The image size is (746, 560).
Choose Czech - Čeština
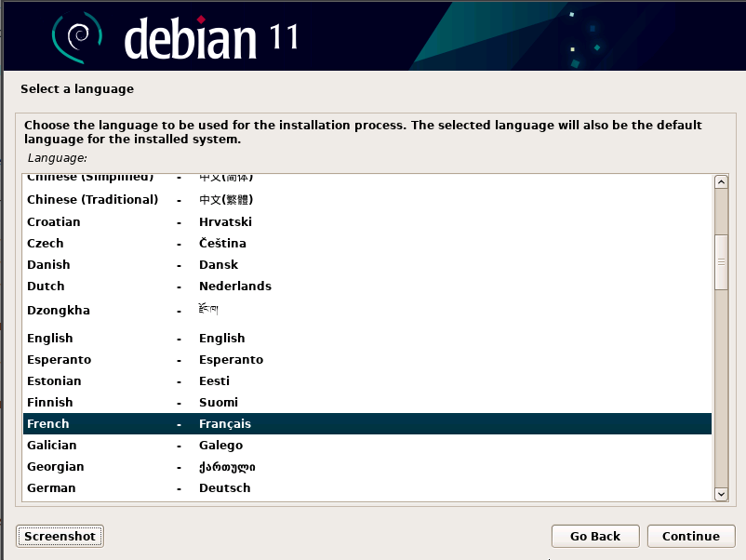[46, 244]
